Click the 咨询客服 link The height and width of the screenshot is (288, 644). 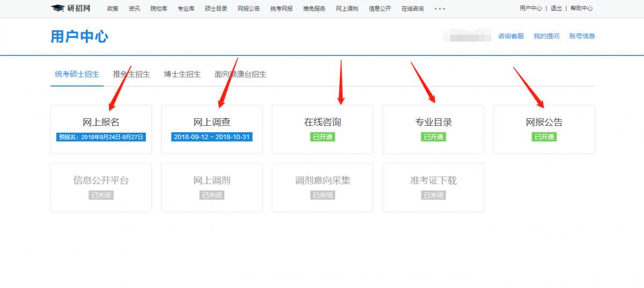pyautogui.click(x=511, y=36)
